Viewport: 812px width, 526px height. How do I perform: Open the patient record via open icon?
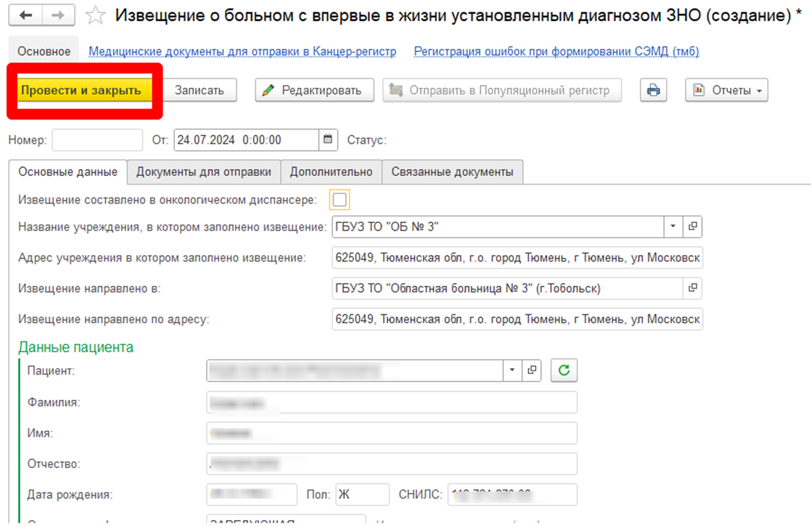(532, 370)
